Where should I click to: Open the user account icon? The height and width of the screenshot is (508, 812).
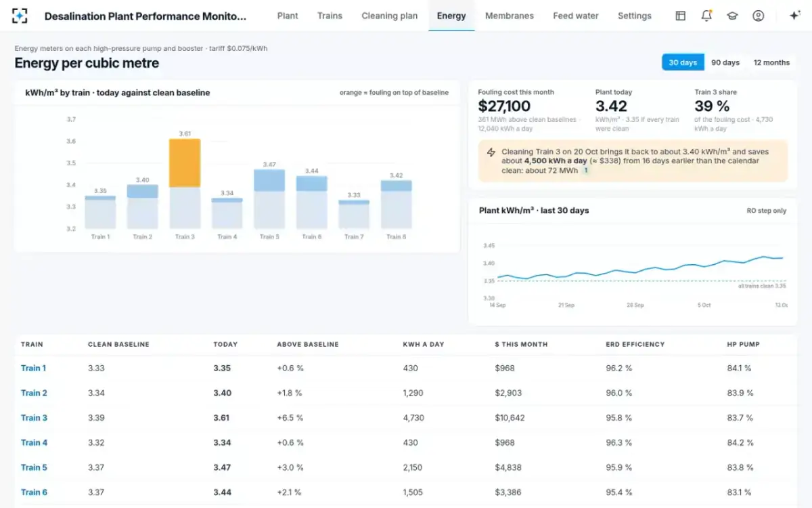pos(758,16)
